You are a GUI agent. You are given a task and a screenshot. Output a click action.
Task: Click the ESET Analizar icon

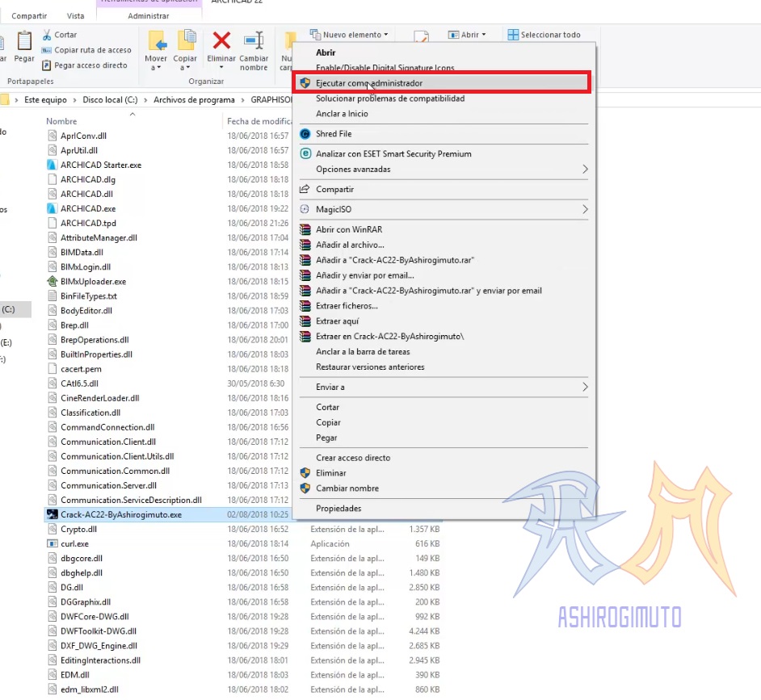point(305,153)
